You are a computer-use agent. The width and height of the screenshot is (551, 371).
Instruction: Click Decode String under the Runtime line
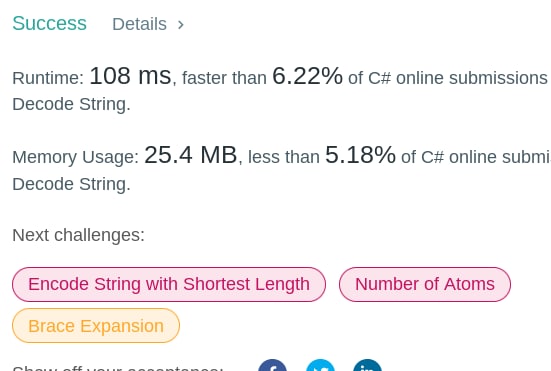(71, 104)
